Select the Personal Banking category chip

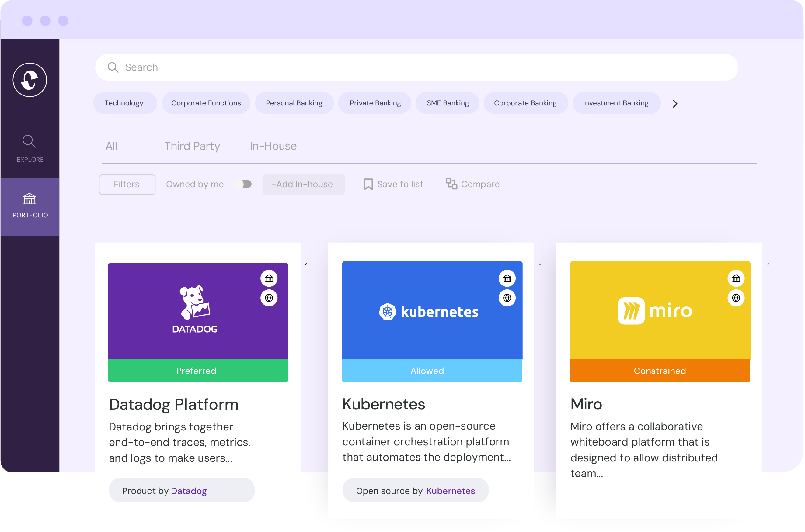point(294,103)
